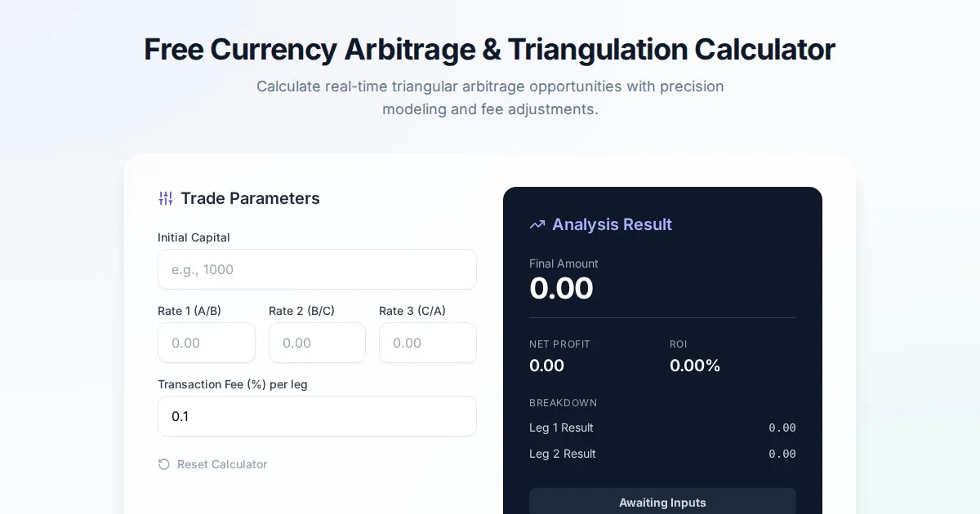Click into the Rate 3 (C/A) field
The image size is (980, 514).
[427, 343]
